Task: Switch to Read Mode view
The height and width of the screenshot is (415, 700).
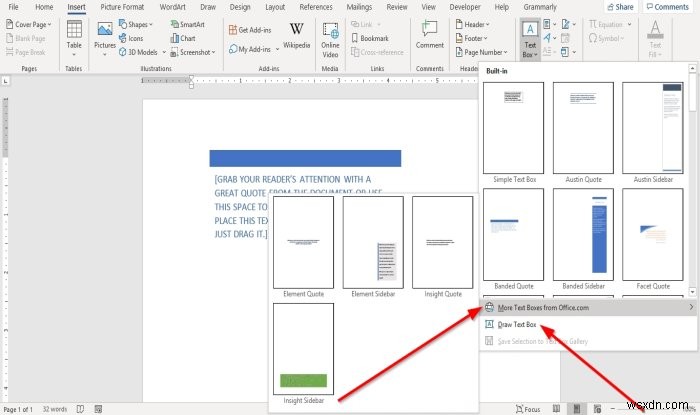Action: [556, 409]
